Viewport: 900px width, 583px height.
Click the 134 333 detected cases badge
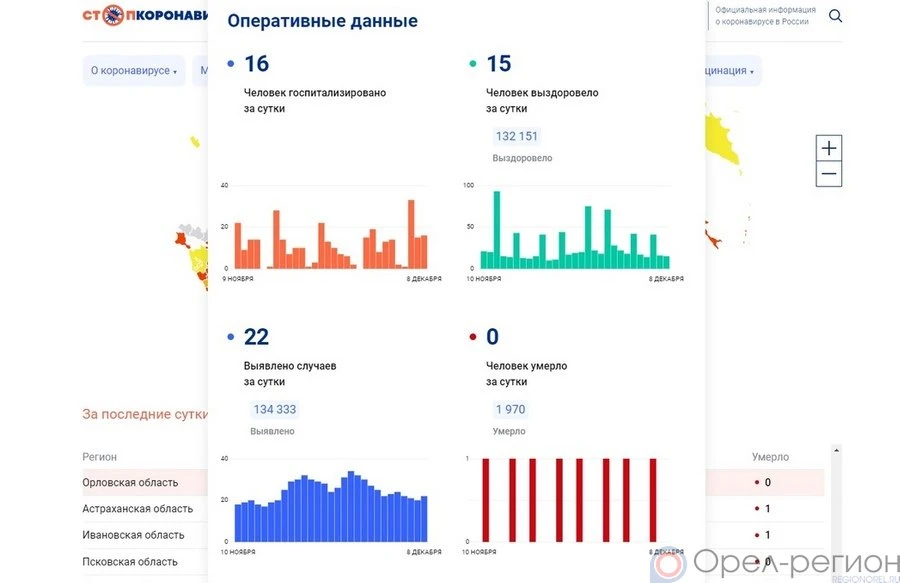275,410
